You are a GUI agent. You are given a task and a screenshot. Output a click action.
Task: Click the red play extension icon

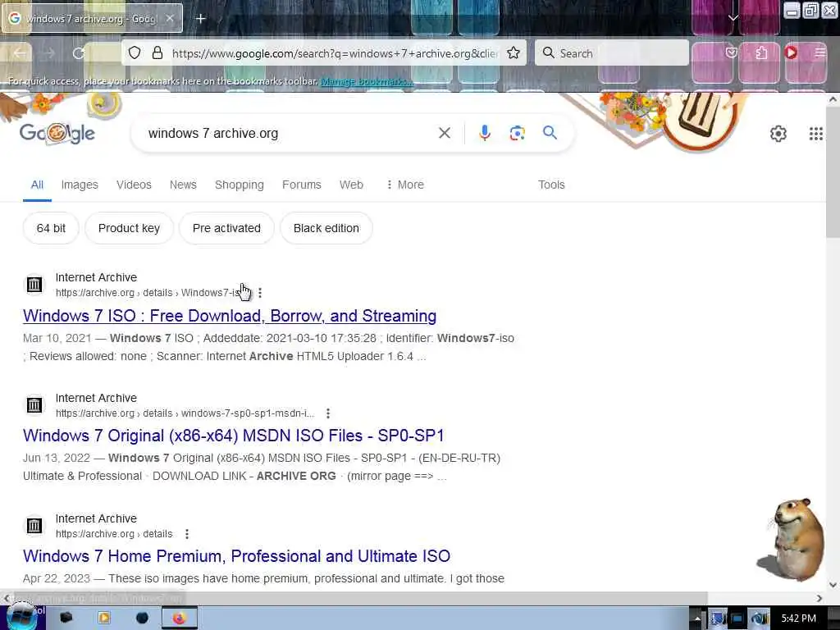pyautogui.click(x=791, y=52)
